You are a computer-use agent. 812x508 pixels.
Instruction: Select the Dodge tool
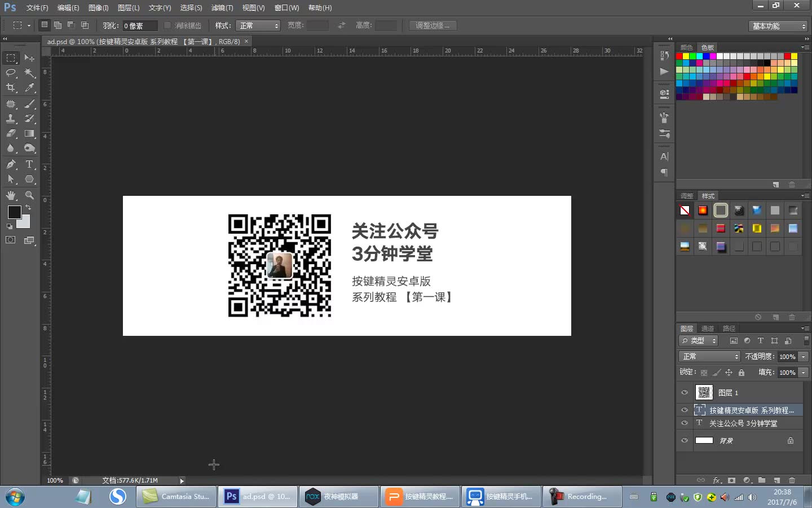29,148
